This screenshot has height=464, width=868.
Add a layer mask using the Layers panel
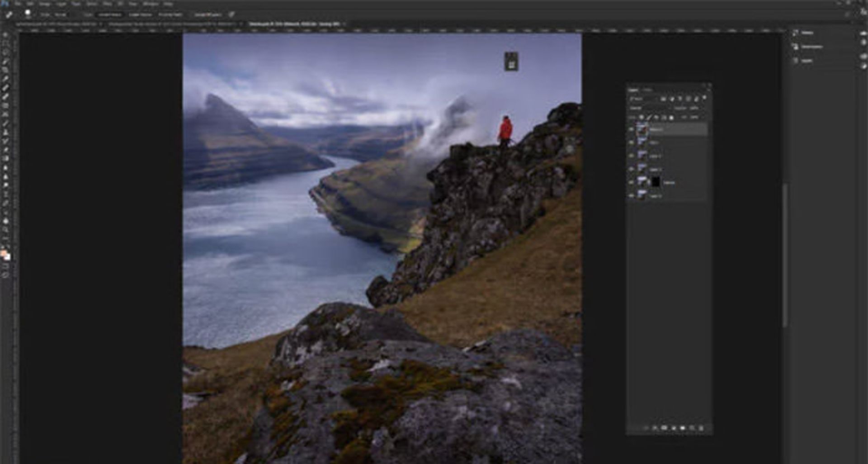[664, 428]
